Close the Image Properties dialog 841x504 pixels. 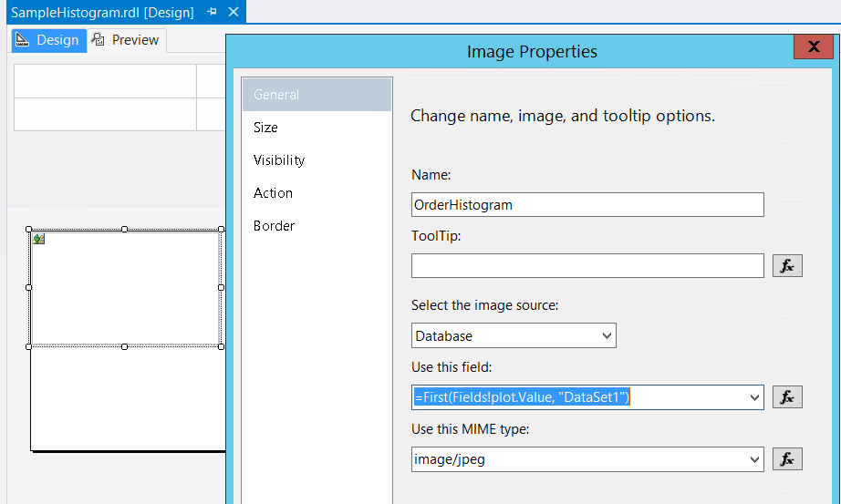[813, 46]
